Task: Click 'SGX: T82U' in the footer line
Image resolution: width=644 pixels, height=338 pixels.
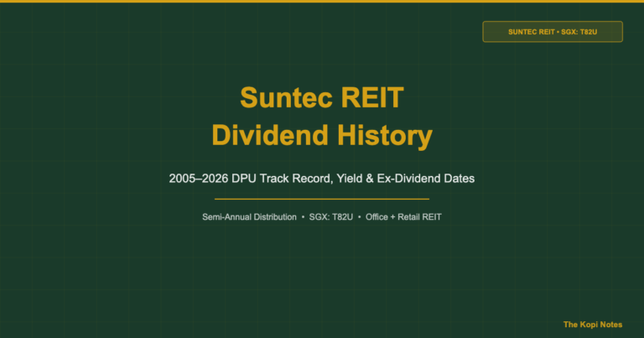Action: point(331,217)
